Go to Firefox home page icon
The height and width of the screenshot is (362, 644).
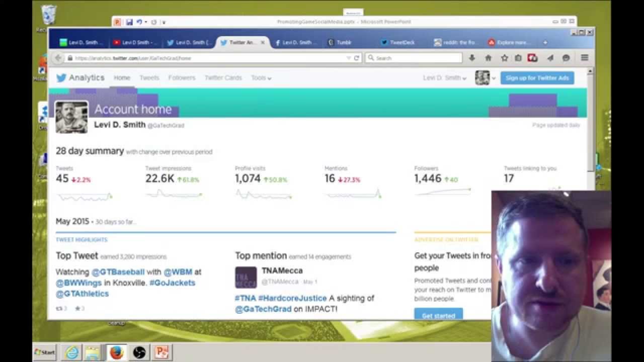point(488,58)
